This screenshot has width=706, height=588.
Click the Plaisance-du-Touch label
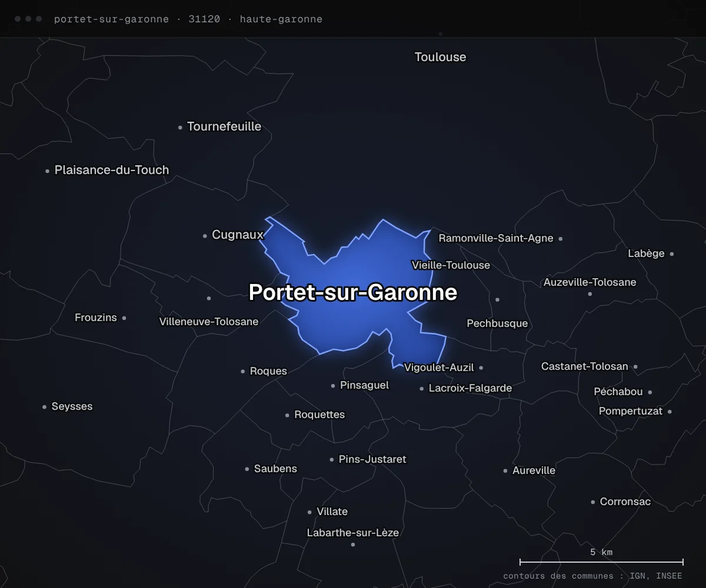tap(112, 170)
